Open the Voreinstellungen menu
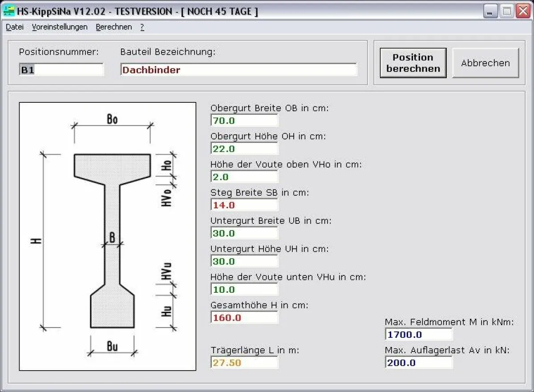The image size is (534, 392). point(60,27)
